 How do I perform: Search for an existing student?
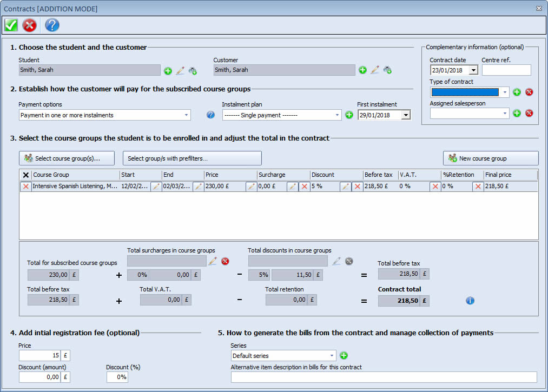pyautogui.click(x=193, y=71)
